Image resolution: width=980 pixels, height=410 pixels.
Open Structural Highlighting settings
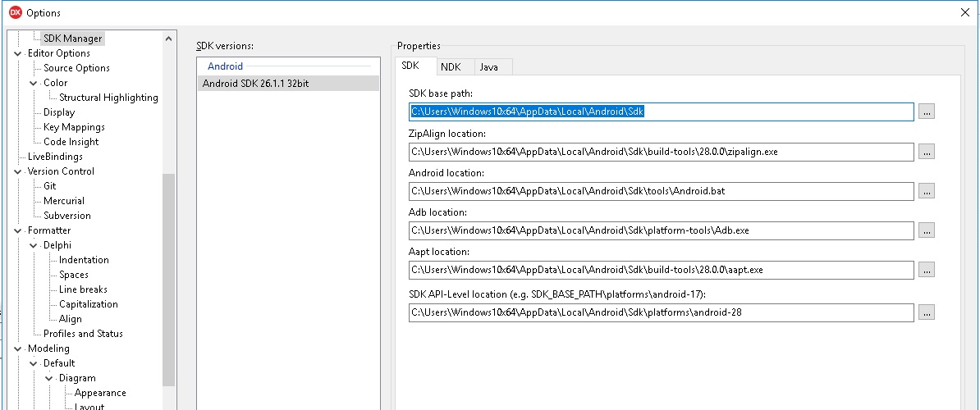108,98
